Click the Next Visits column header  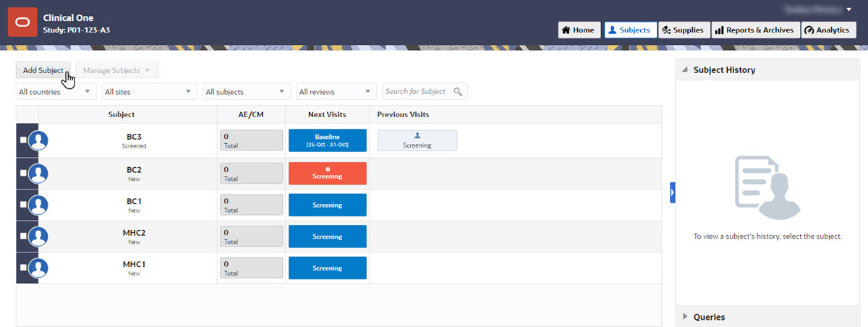point(327,114)
